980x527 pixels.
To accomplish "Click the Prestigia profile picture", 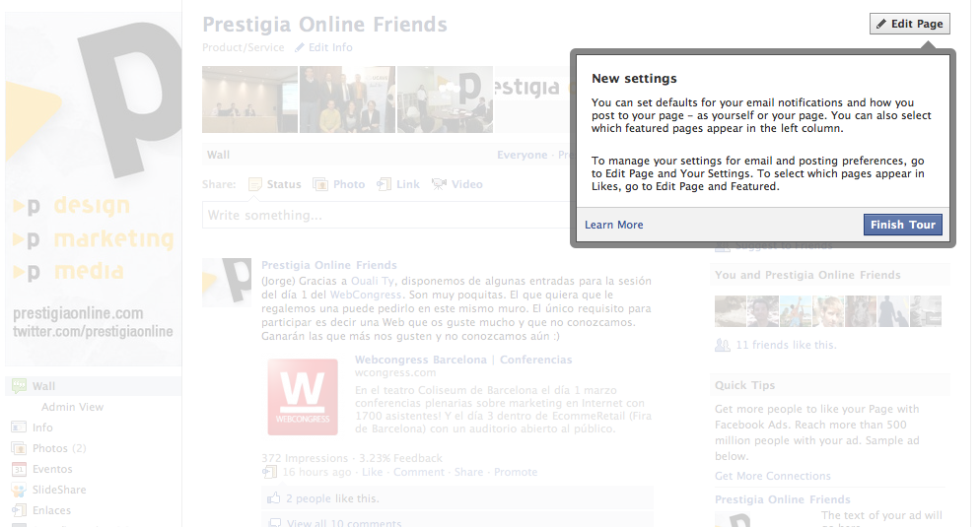I will [x=94, y=189].
